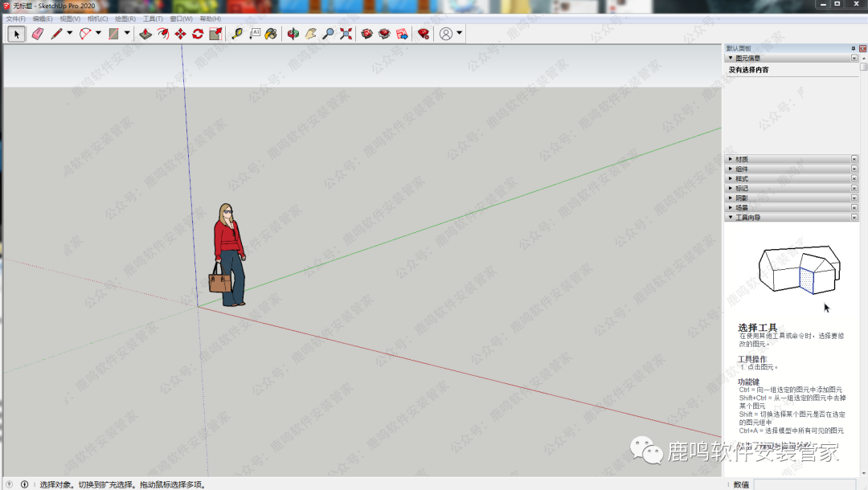Open the 3D Warehouse icon

[367, 34]
